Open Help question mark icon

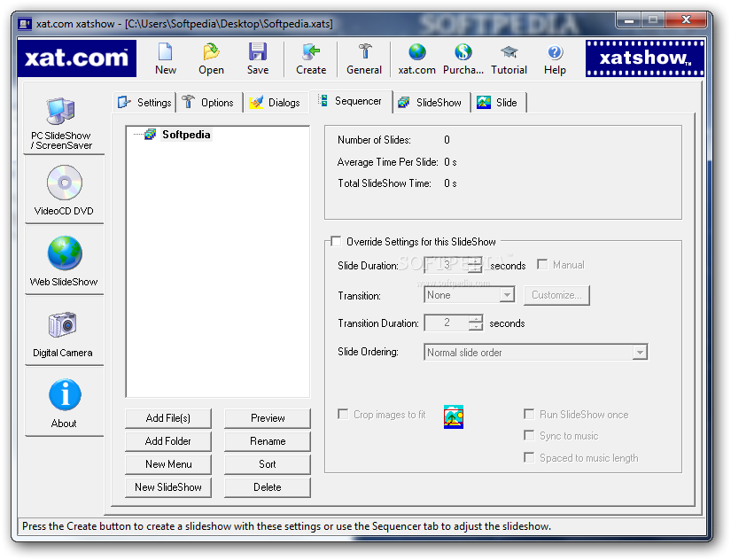click(555, 51)
